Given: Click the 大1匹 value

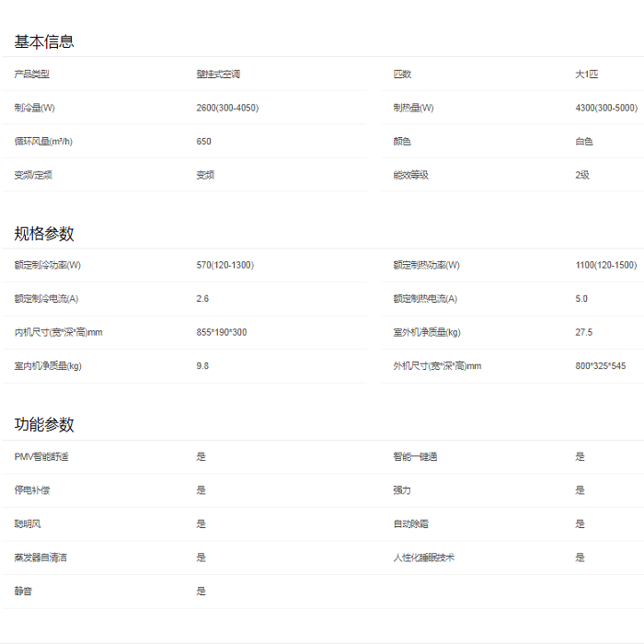Looking at the screenshot, I should click(586, 75).
